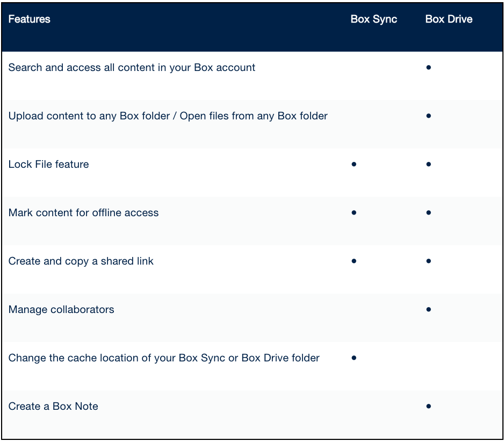Select the "Upload content to any Box folder" row label
This screenshot has height=441, width=504.
(168, 116)
